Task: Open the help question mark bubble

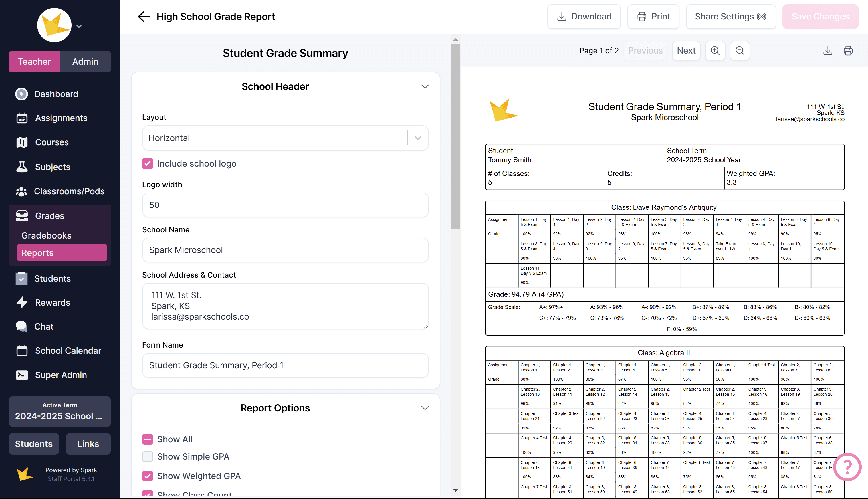Action: 847,467
